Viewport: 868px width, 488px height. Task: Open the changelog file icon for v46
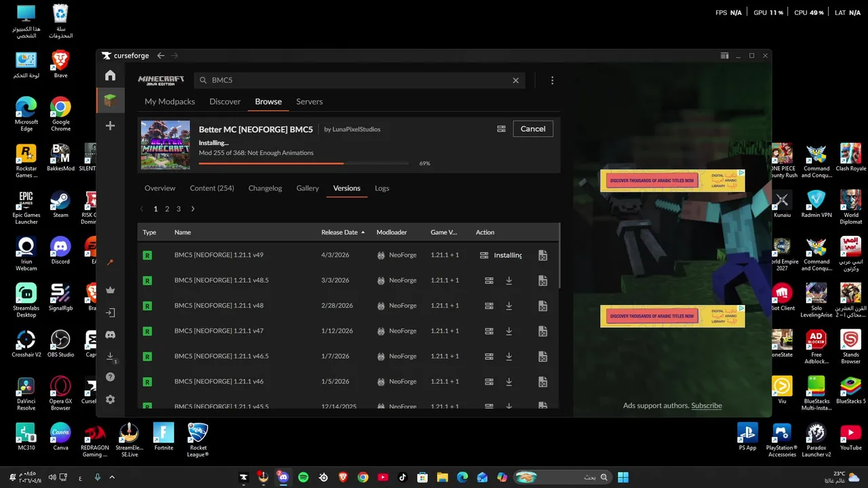point(542,382)
